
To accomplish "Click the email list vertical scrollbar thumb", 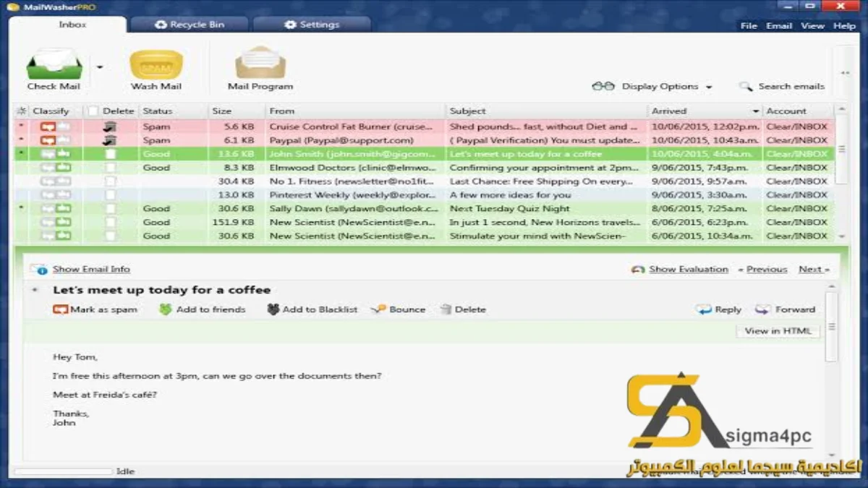I will point(841,150).
